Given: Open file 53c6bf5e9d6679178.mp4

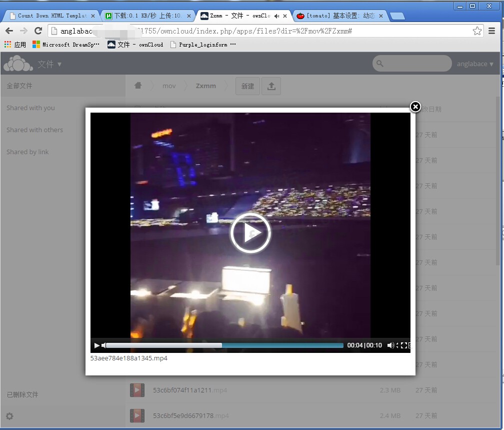Looking at the screenshot, I should point(190,415).
